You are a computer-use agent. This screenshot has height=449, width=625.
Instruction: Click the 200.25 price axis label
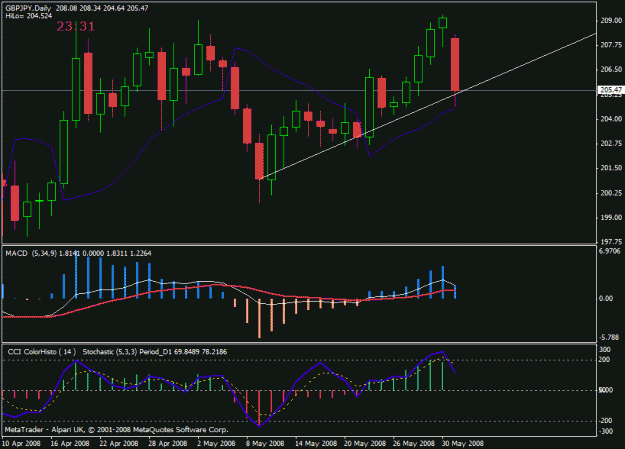(x=611, y=193)
